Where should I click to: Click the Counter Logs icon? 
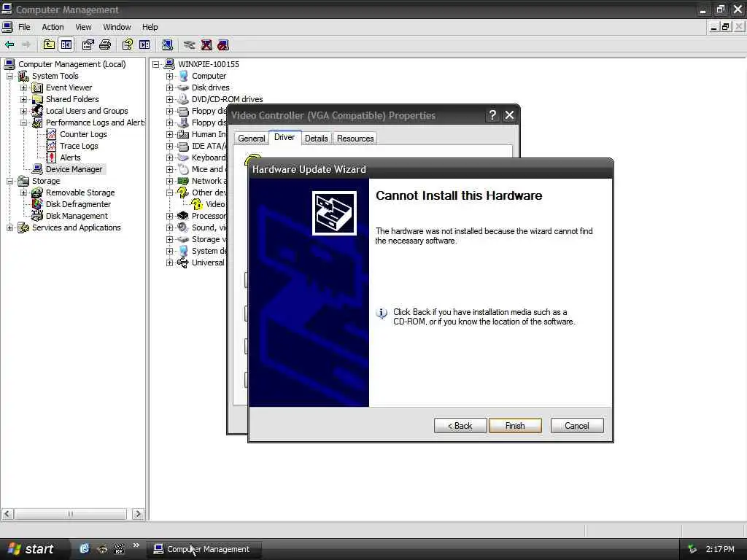point(51,134)
